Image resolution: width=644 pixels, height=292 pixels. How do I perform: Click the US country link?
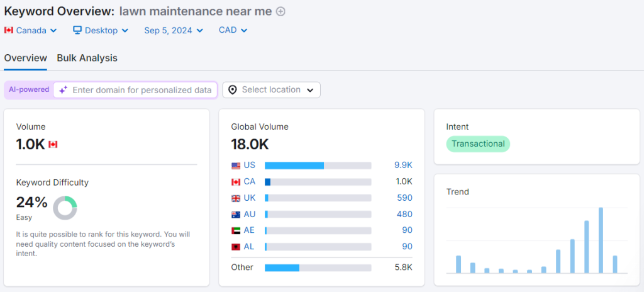(249, 166)
